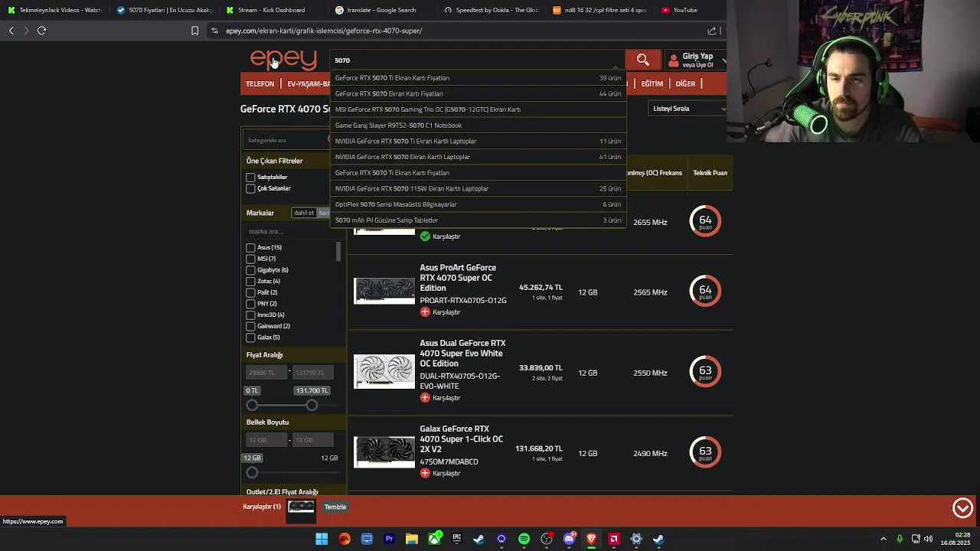
Task: Add Galax 1-Click OC to comparison plus icon
Action: [425, 473]
